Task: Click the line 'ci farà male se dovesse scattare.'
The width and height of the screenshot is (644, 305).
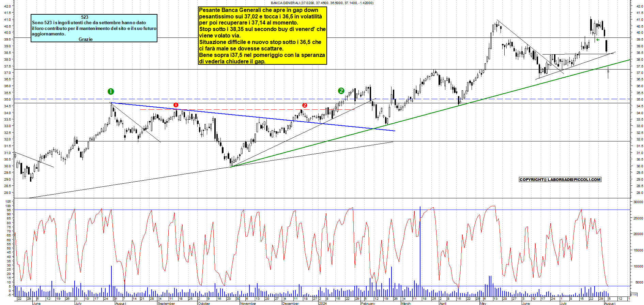Action: [241, 49]
